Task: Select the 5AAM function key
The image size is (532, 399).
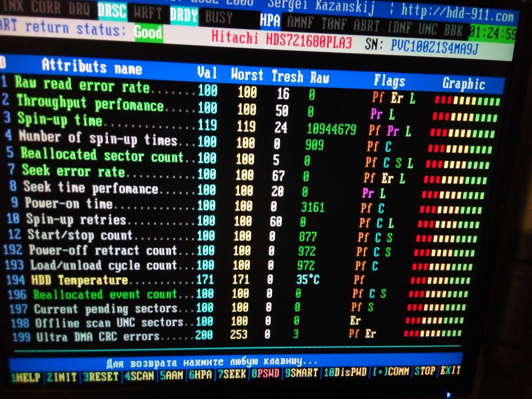Action: pos(171,375)
